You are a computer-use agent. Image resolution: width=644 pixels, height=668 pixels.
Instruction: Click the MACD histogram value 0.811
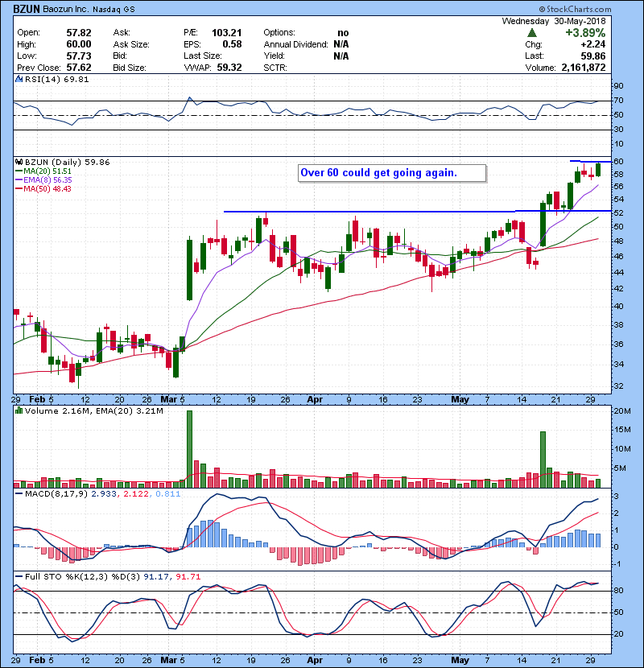coord(168,494)
